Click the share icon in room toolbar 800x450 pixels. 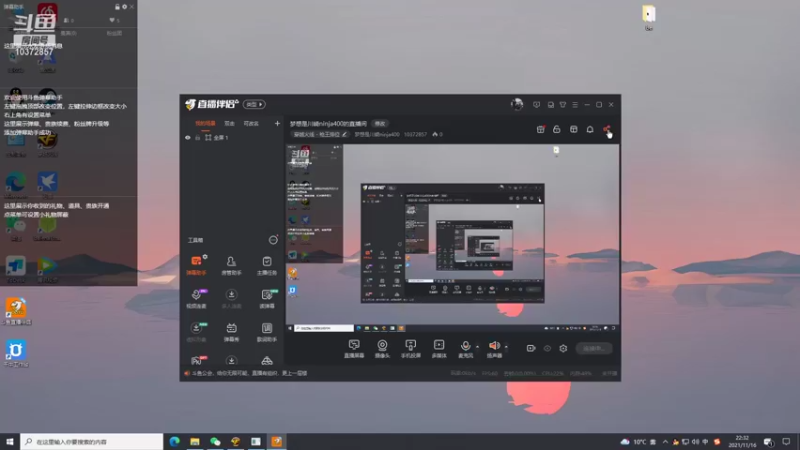(607, 130)
